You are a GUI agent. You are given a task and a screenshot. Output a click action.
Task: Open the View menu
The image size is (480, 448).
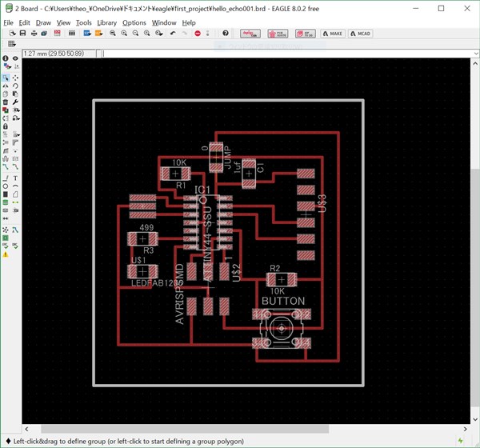[63, 22]
